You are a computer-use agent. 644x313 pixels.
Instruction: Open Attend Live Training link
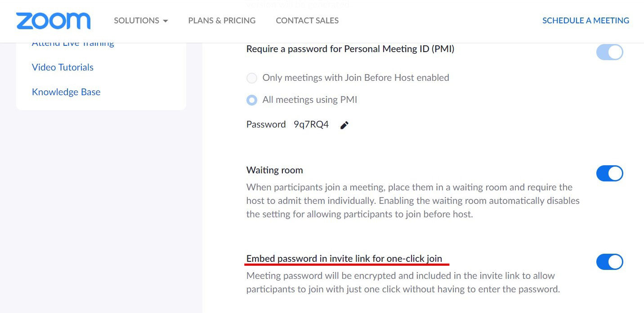click(x=73, y=44)
